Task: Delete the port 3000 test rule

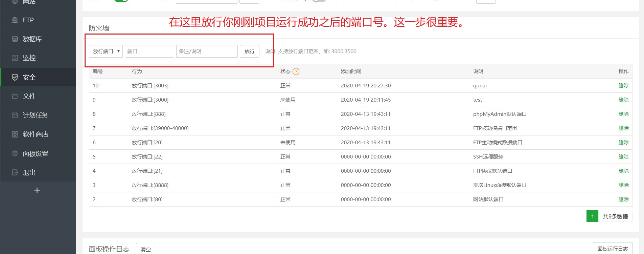Action: [623, 100]
